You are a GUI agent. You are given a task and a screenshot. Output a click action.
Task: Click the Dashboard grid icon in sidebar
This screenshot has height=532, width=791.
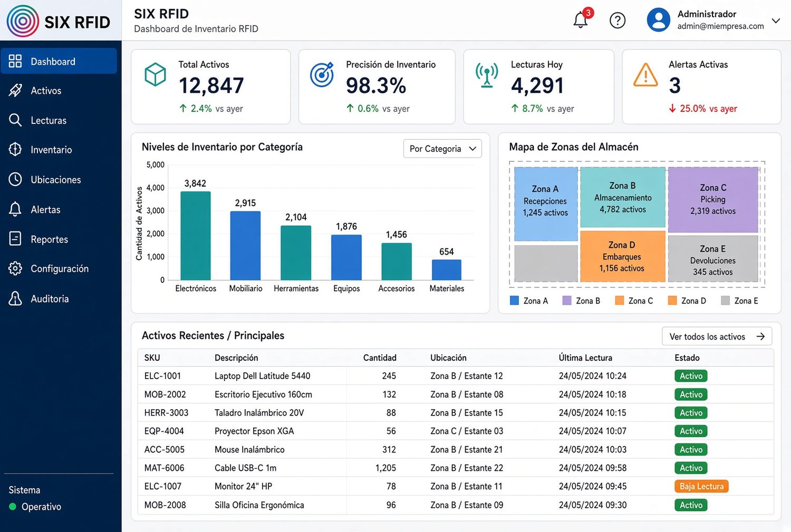15,61
